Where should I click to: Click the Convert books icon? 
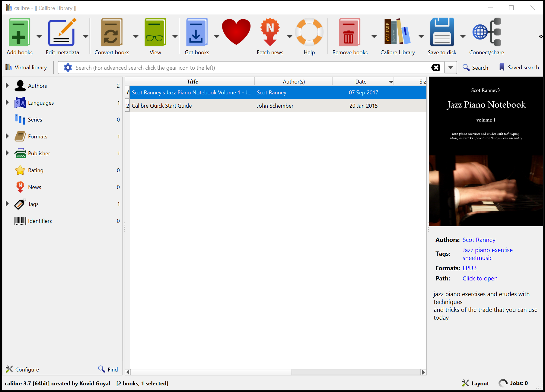coord(112,33)
